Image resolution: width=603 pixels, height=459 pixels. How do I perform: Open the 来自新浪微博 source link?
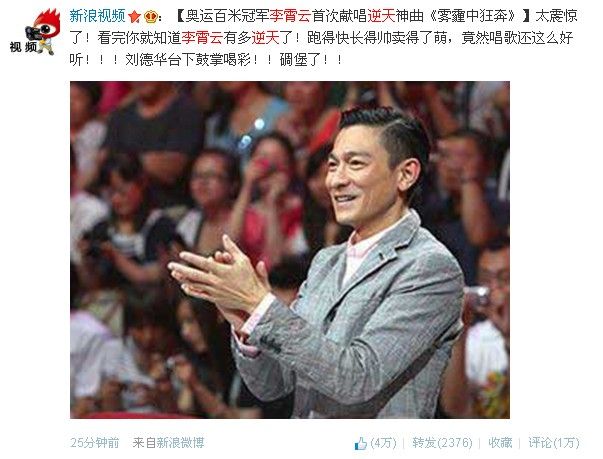tap(168, 443)
